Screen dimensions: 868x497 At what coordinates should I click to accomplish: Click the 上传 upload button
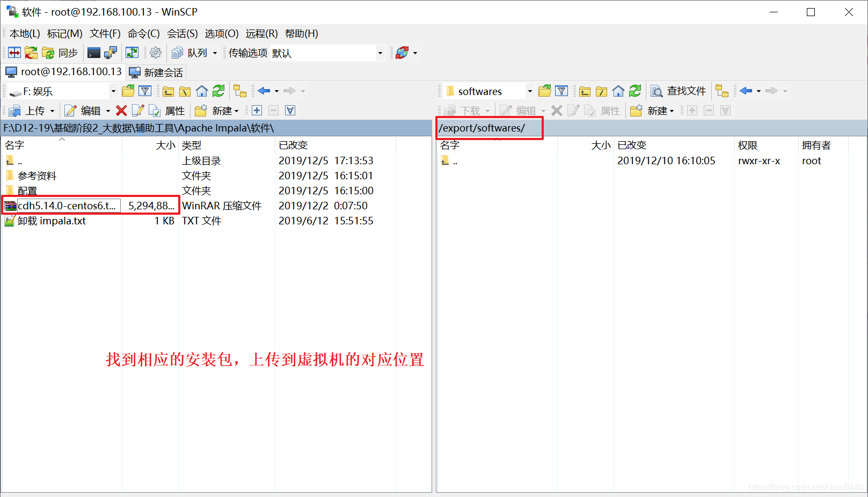coord(27,111)
